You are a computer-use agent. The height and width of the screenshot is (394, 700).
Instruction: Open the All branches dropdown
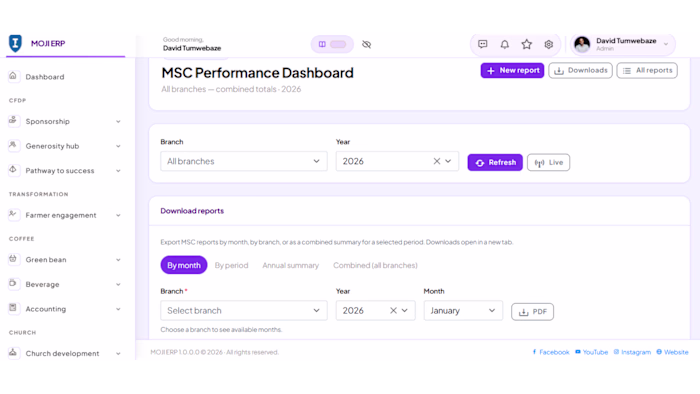pos(244,161)
